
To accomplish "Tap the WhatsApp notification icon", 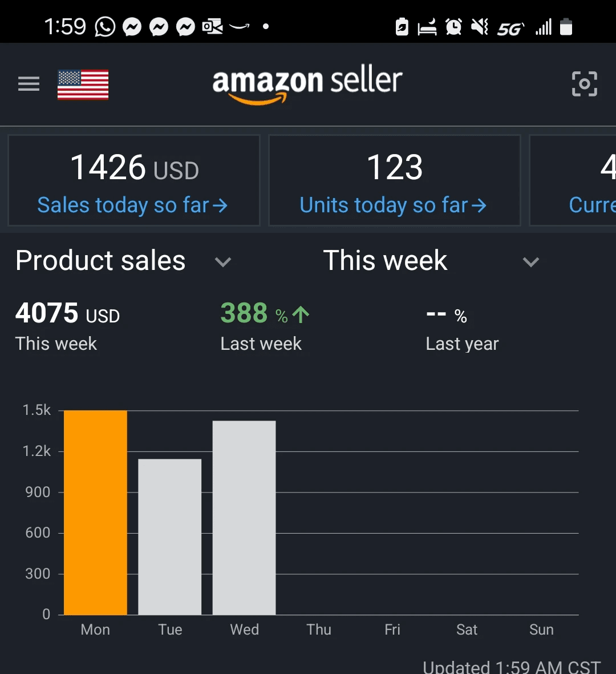I will coord(106,27).
